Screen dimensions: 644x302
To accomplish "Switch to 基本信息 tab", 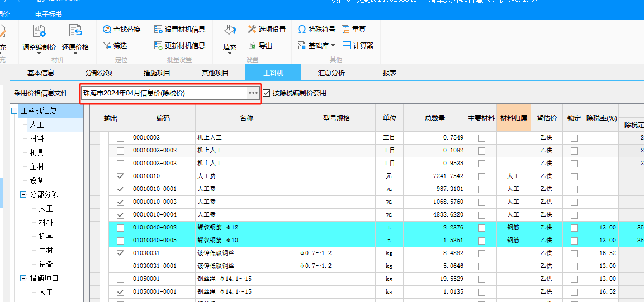I will point(41,73).
